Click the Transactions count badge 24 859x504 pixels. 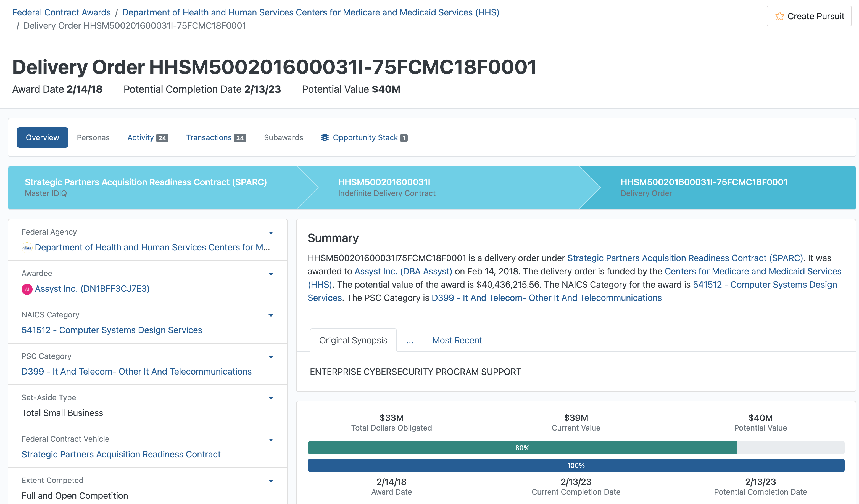point(240,138)
